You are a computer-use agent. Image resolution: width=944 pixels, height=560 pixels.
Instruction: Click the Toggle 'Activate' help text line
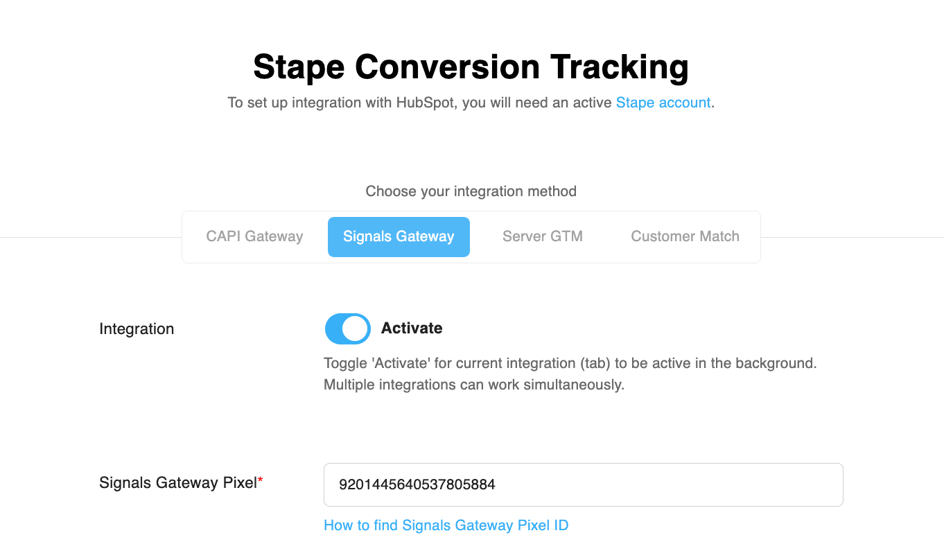pyautogui.click(x=570, y=363)
